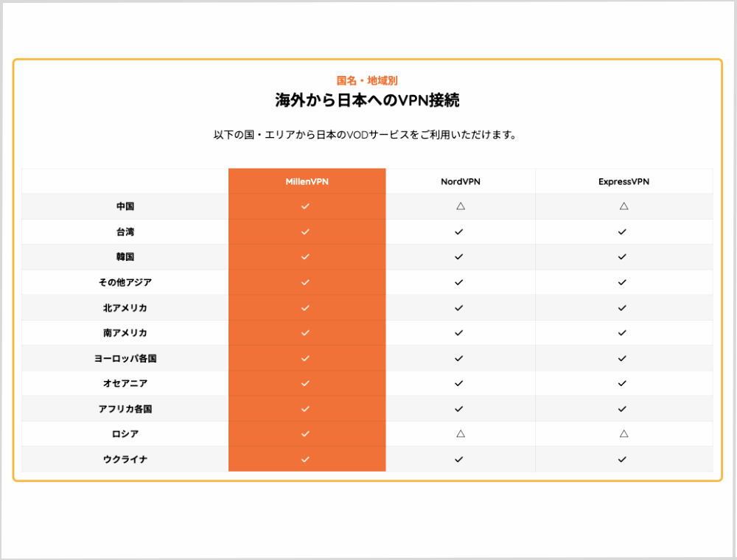Select the checkmark for アフリカ各国 under NordVPN

point(458,408)
